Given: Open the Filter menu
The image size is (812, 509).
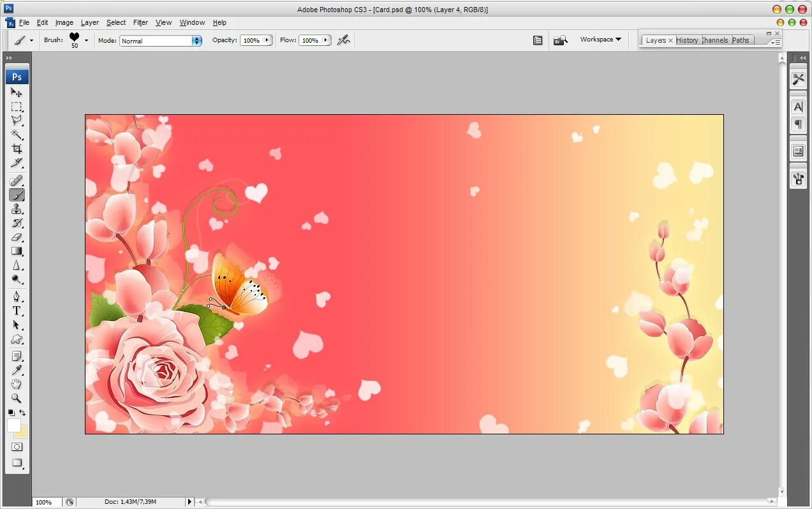Looking at the screenshot, I should pyautogui.click(x=140, y=22).
